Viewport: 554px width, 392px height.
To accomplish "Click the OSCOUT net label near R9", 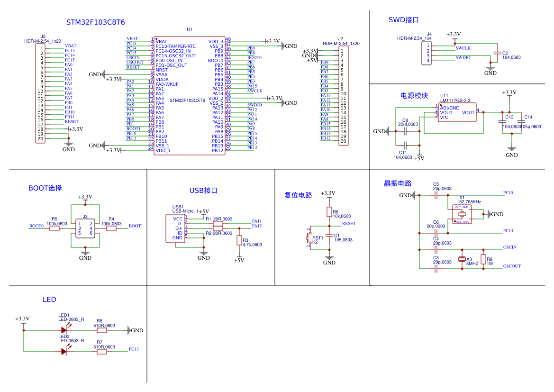I will pyautogui.click(x=512, y=266).
